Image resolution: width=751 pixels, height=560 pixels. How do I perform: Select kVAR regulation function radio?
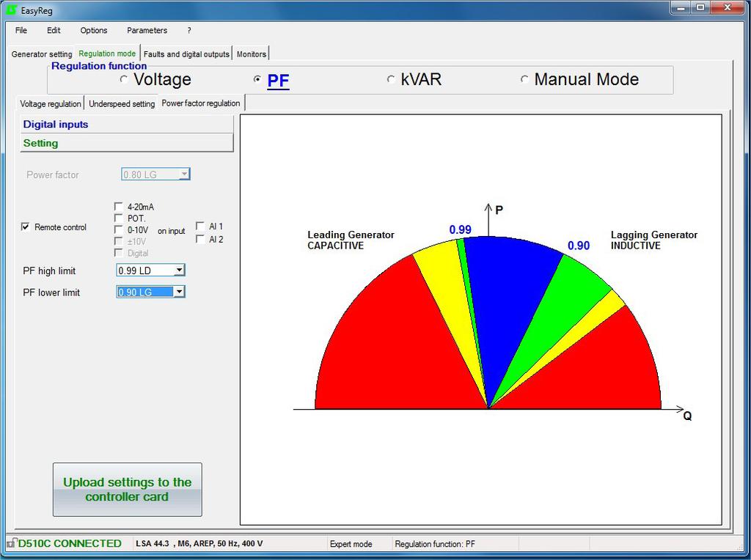point(392,79)
